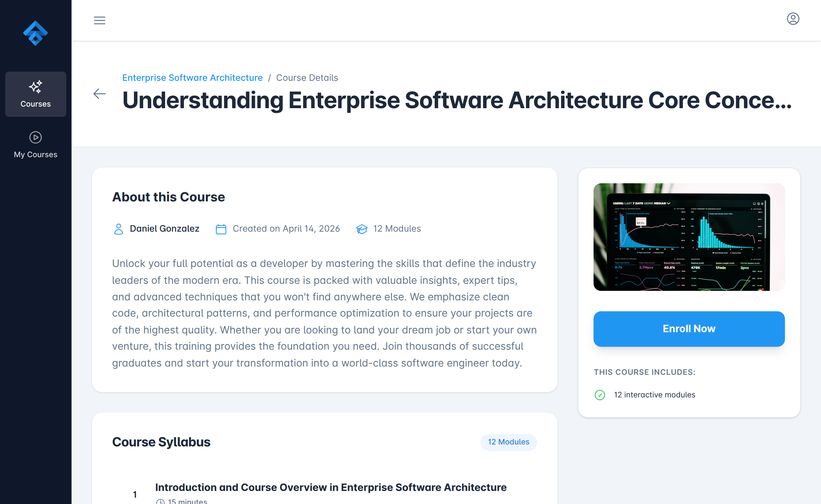Click 12 Modules text beside graduation cap
The image size is (821, 504).
(x=397, y=229)
